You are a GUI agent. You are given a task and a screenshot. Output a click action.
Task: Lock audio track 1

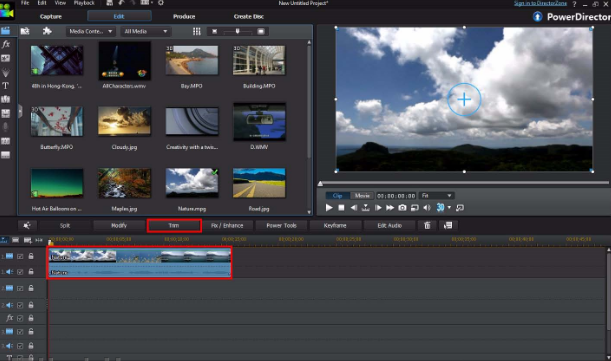tap(31, 271)
